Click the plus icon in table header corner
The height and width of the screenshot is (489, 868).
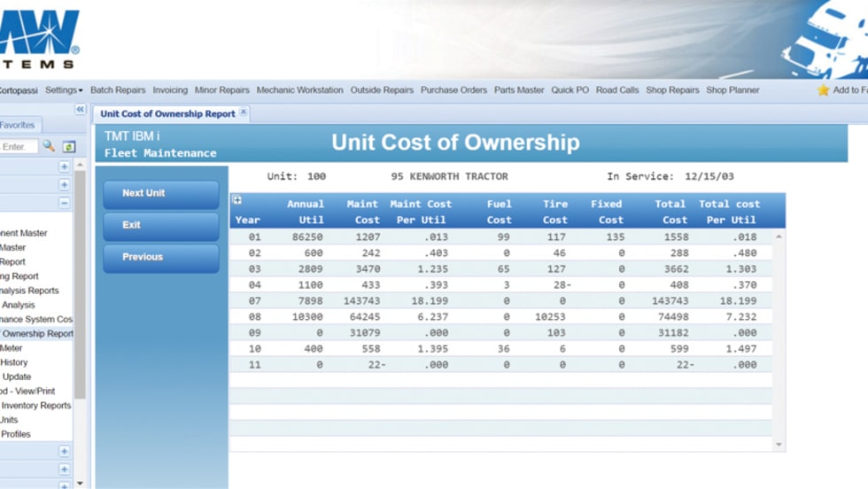[x=237, y=200]
